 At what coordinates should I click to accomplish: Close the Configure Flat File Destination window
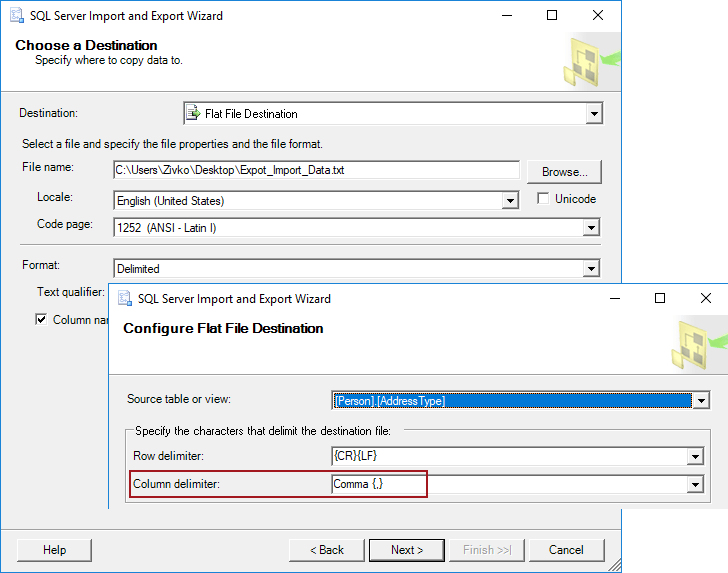[705, 298]
